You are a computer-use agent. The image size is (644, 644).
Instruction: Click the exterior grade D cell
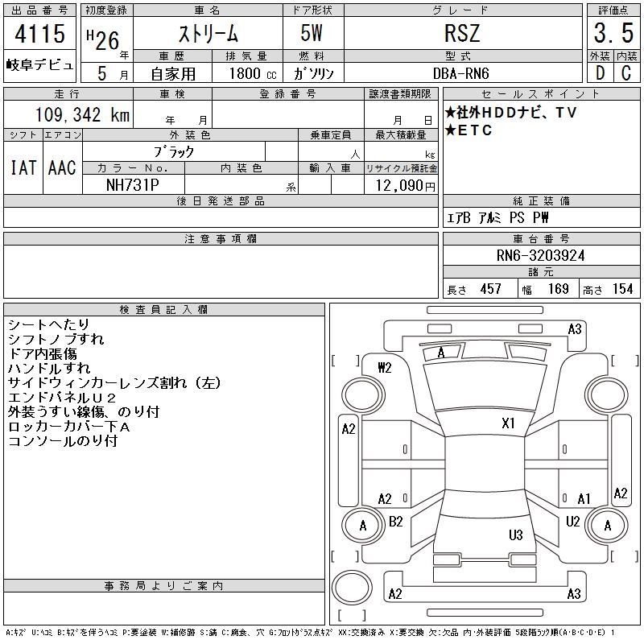tap(599, 72)
